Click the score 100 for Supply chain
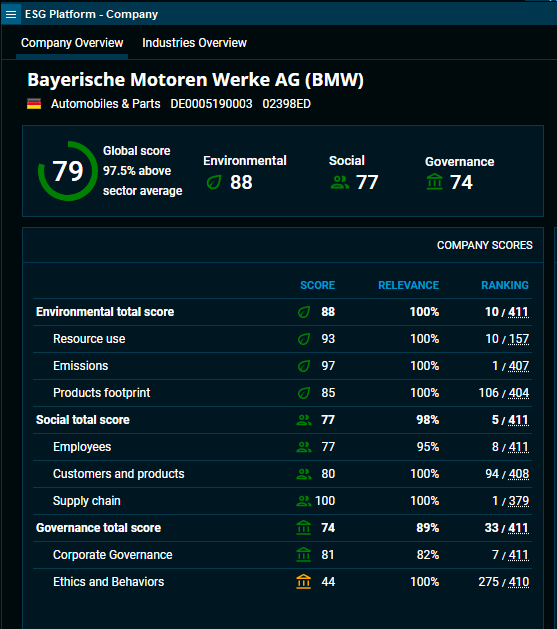557x629 pixels. point(325,501)
